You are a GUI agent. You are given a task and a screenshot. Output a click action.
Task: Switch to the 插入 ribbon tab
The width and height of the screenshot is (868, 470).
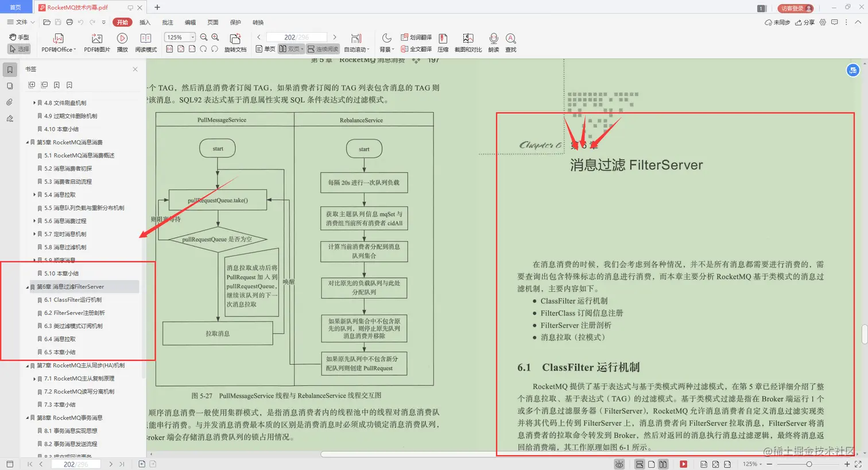click(145, 22)
